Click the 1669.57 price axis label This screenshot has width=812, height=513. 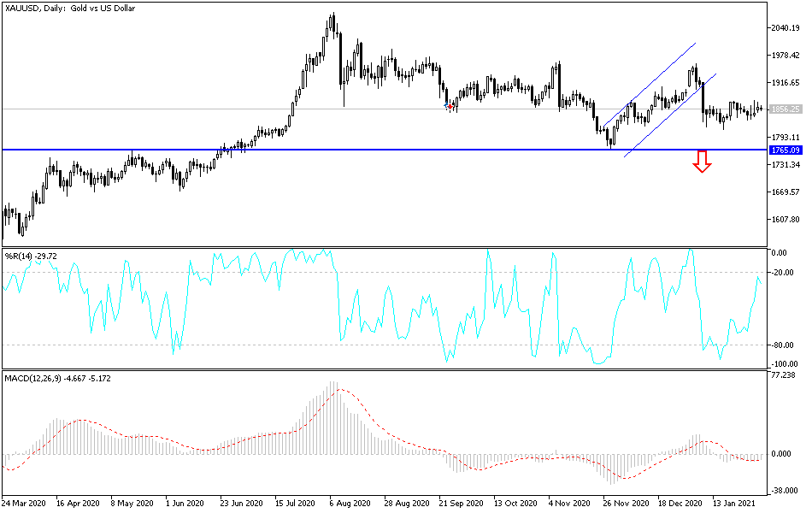tap(785, 192)
